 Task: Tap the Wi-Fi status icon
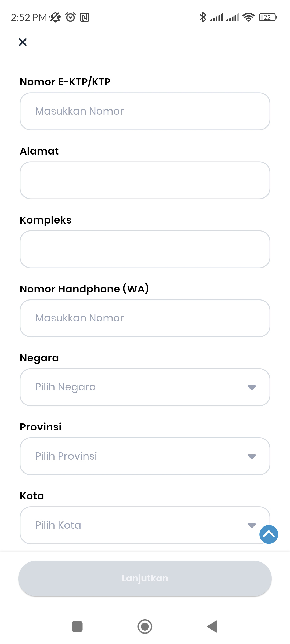click(x=248, y=17)
